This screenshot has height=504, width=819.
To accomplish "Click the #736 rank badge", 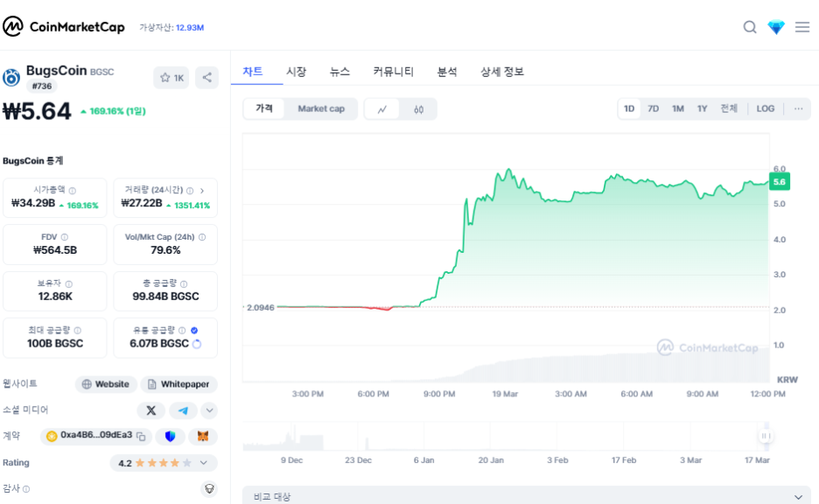I will [x=42, y=86].
